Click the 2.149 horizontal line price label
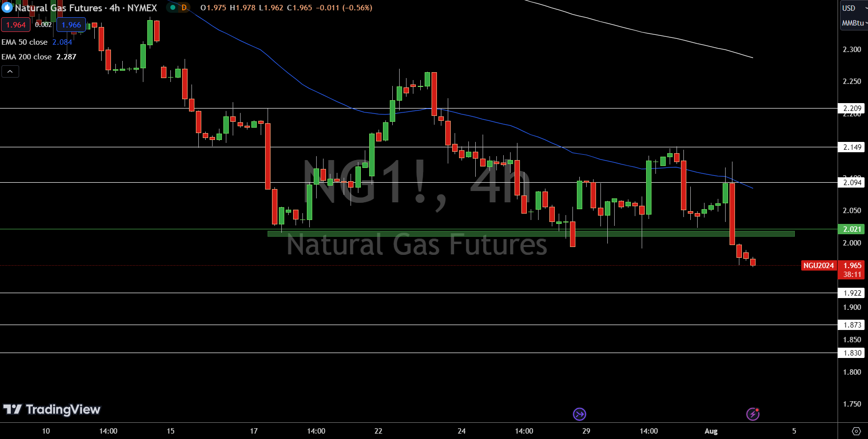Screen dimensions: 868x439 click(x=852, y=147)
